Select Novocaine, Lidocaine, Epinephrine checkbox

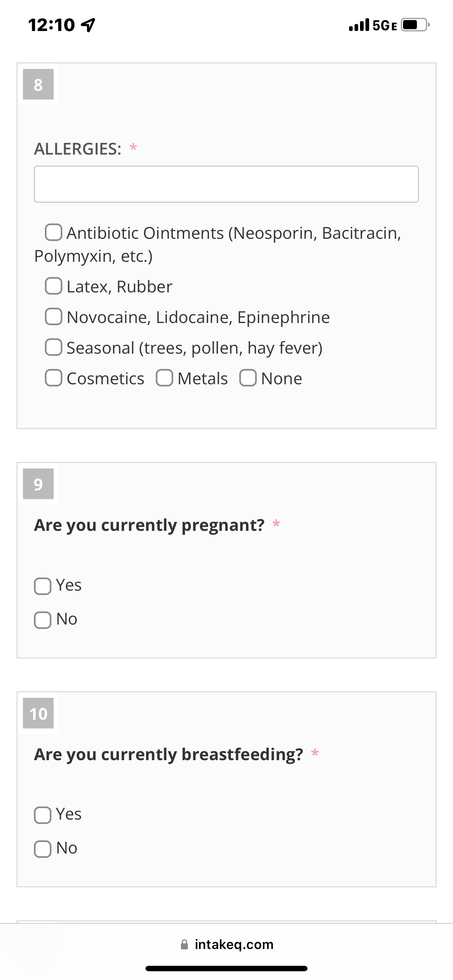pyautogui.click(x=54, y=316)
